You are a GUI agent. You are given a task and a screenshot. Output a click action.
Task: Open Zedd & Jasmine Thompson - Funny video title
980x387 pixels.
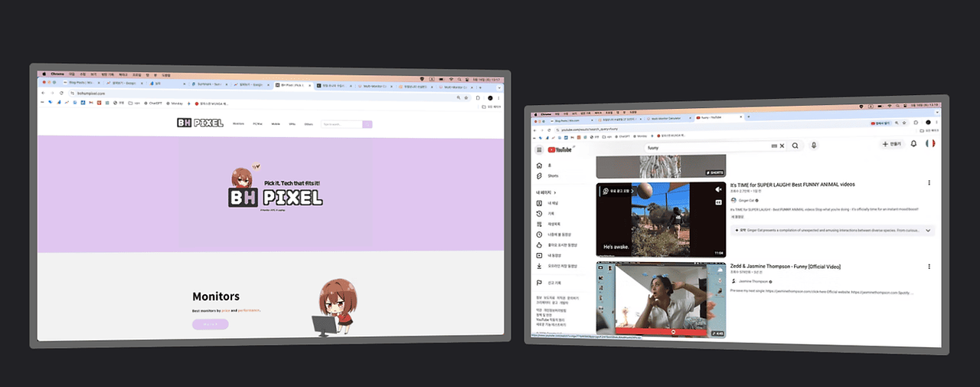coord(785,267)
